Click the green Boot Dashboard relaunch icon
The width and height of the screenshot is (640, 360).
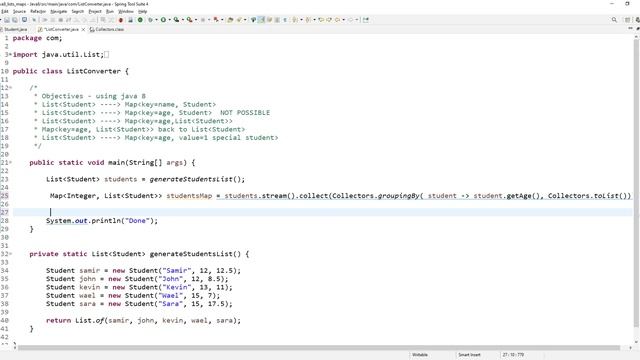pyautogui.click(x=140, y=20)
